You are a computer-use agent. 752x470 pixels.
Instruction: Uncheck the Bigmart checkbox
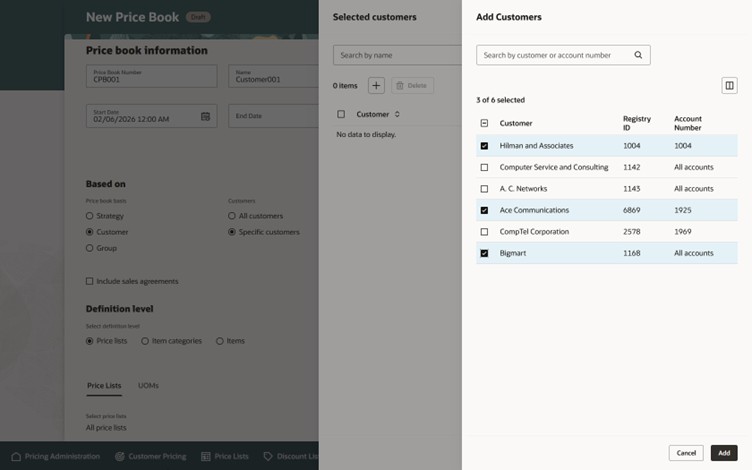coord(484,253)
